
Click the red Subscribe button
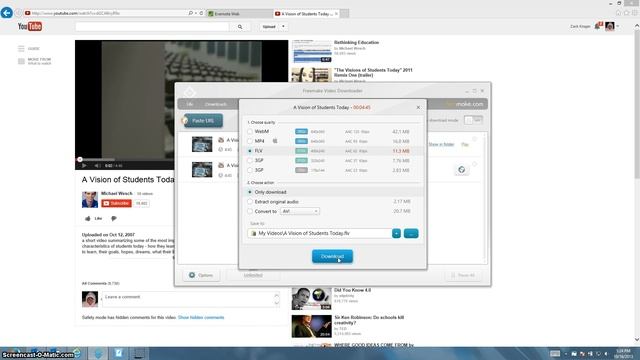[116, 203]
